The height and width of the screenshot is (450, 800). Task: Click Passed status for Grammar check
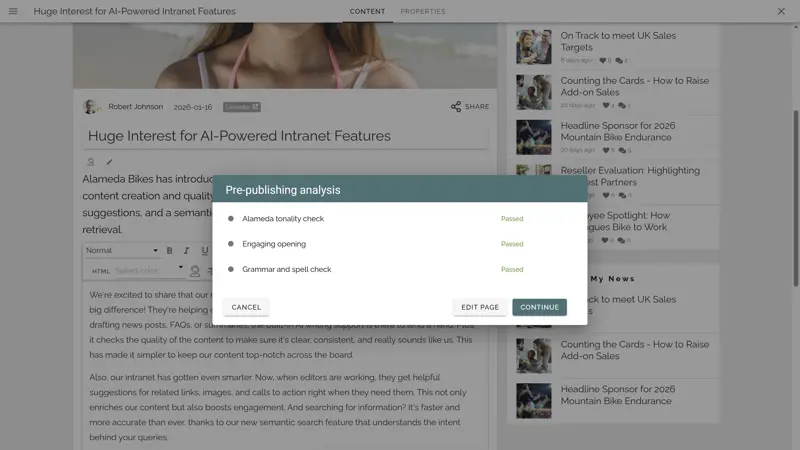click(512, 269)
